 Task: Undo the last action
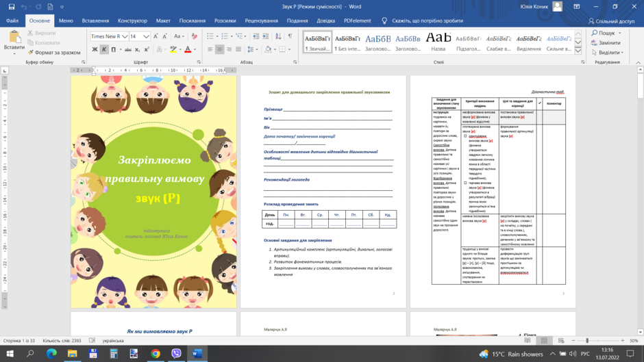[24, 7]
